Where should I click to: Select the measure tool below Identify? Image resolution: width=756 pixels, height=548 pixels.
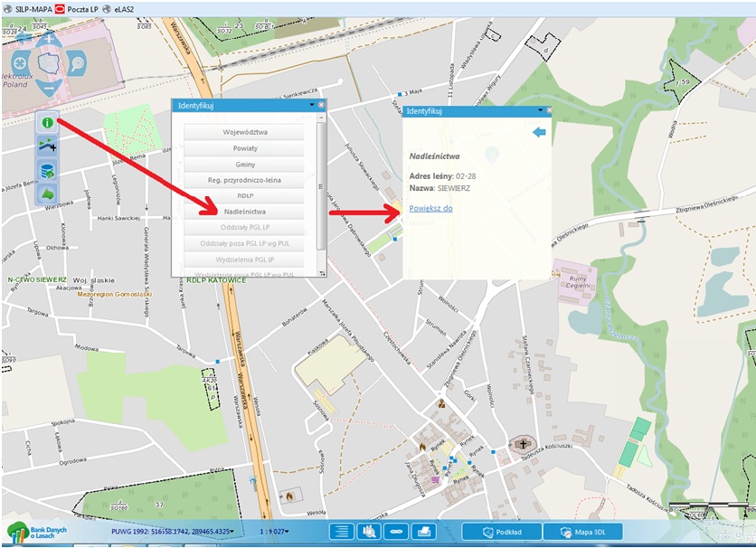[47, 146]
